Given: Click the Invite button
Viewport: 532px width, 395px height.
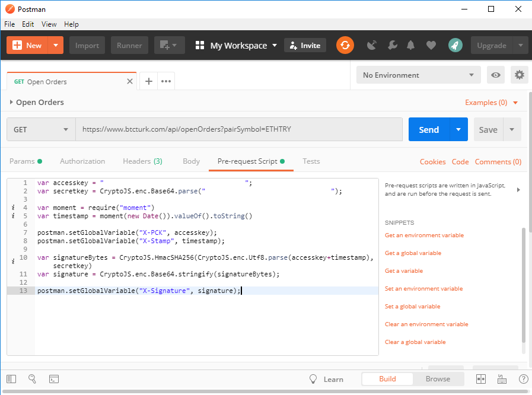Looking at the screenshot, I should (x=305, y=45).
